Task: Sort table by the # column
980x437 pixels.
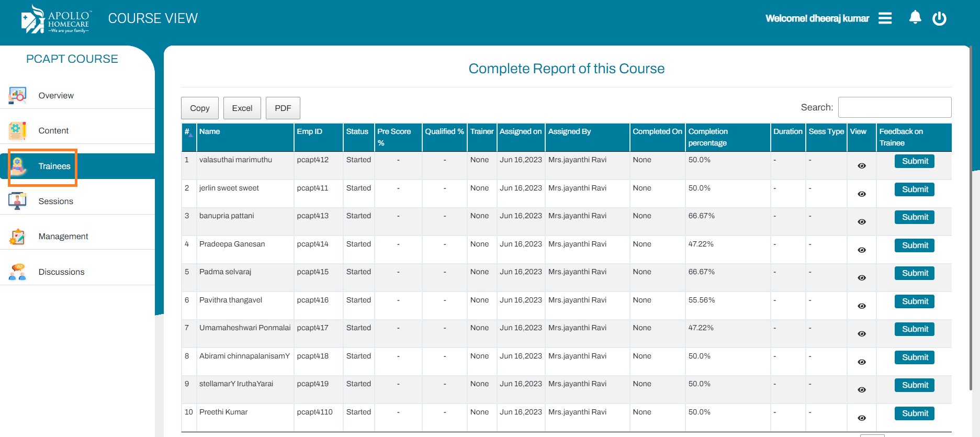Action: point(188,132)
